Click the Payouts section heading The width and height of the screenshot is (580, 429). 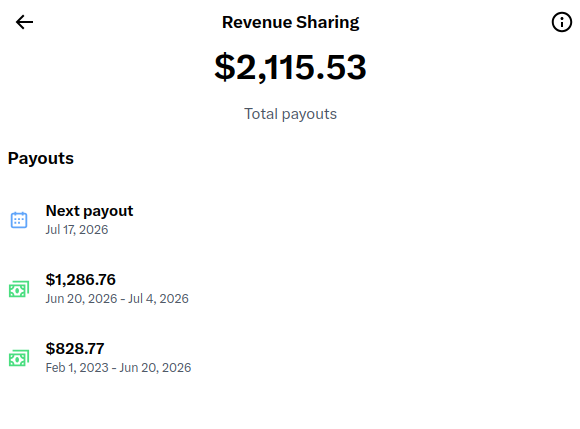pos(41,158)
